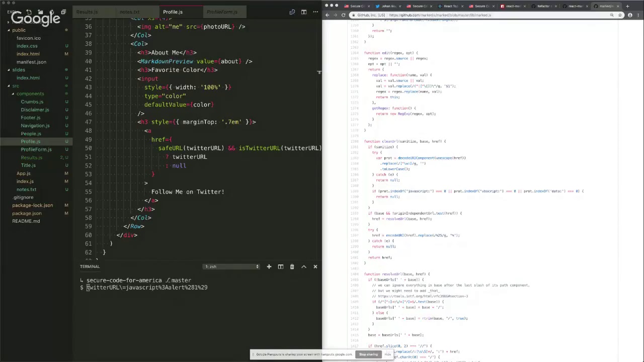Image resolution: width=644 pixels, height=362 pixels.
Task: Open changes icon in editor title bar
Action: tap(292, 12)
